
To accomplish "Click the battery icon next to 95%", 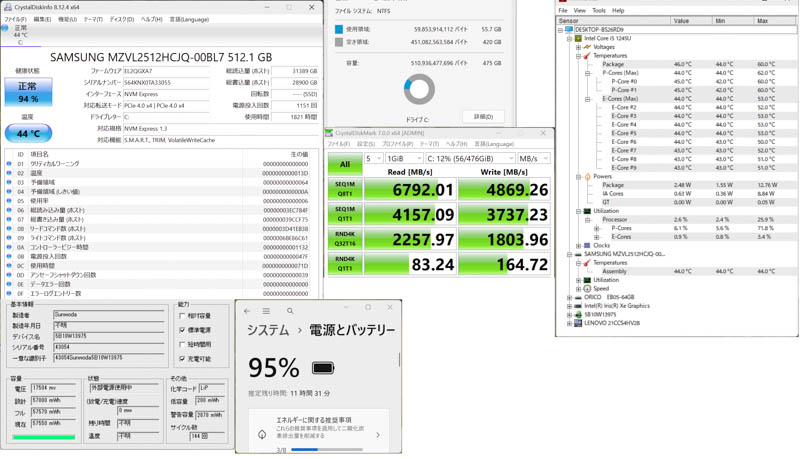I will [x=323, y=368].
